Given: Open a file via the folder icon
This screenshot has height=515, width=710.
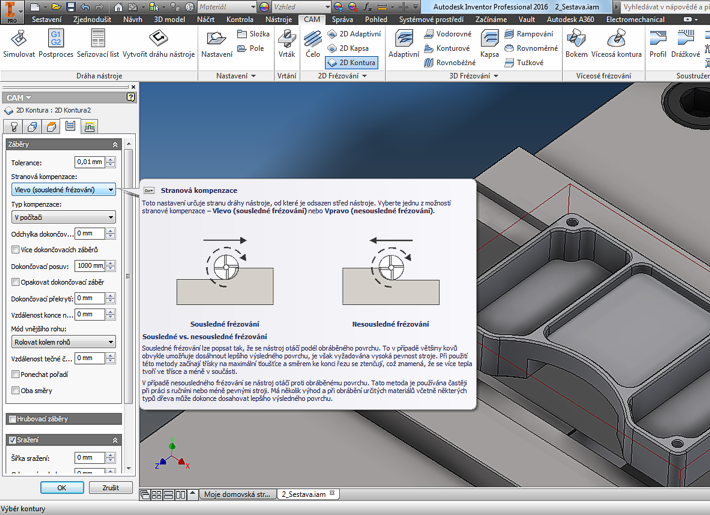Looking at the screenshot, I should click(x=56, y=7).
